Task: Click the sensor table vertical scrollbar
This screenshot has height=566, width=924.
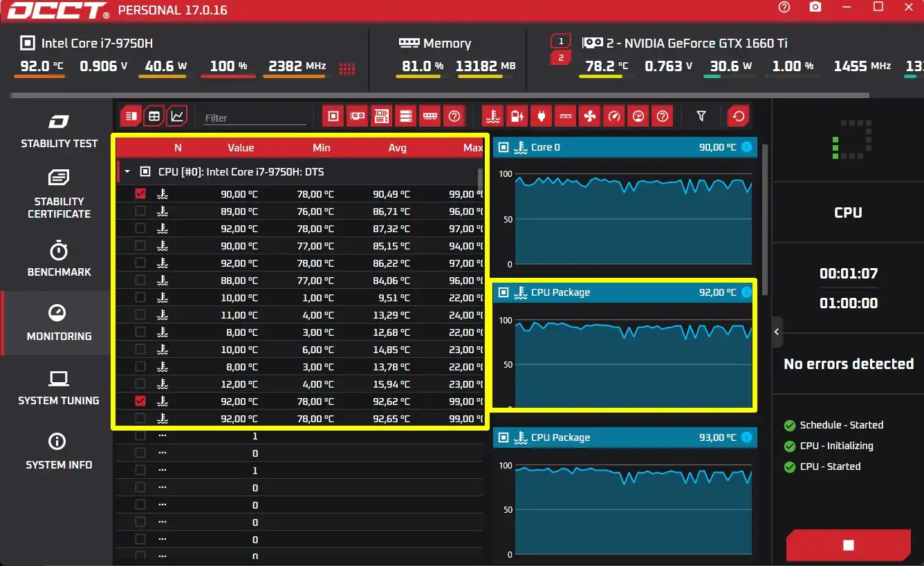Action: (481, 178)
